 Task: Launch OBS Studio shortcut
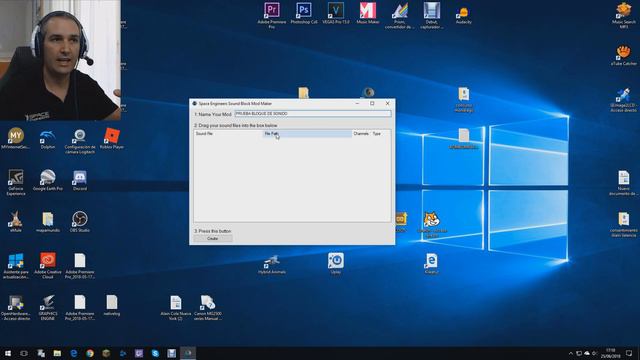pos(80,222)
